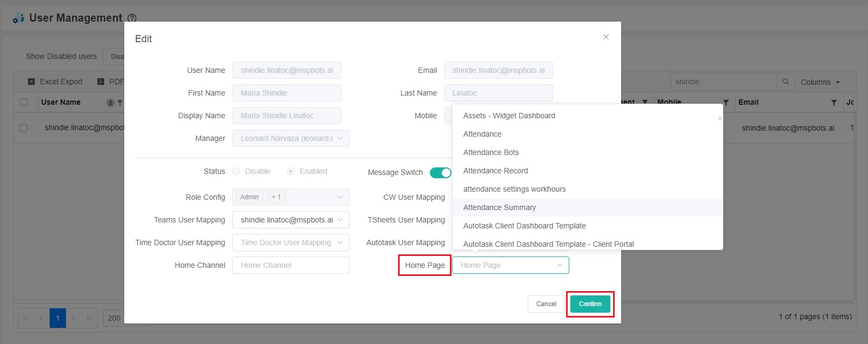Toggle the Message Switch off
This screenshot has width=868, height=344.
click(x=440, y=172)
